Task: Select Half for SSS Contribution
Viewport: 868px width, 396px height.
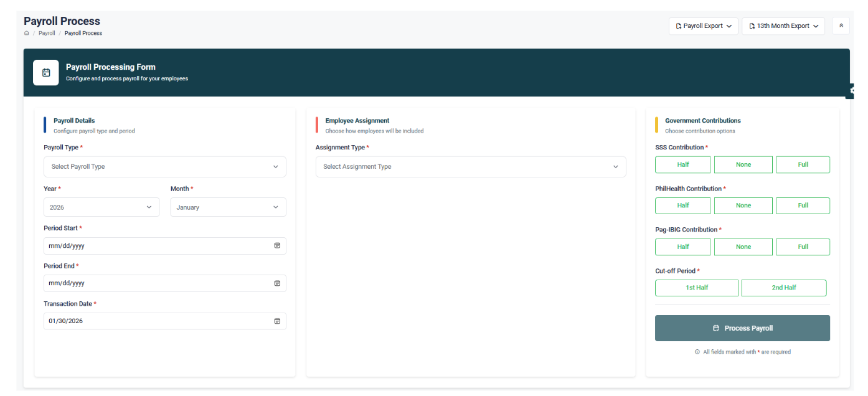Action: tap(682, 164)
